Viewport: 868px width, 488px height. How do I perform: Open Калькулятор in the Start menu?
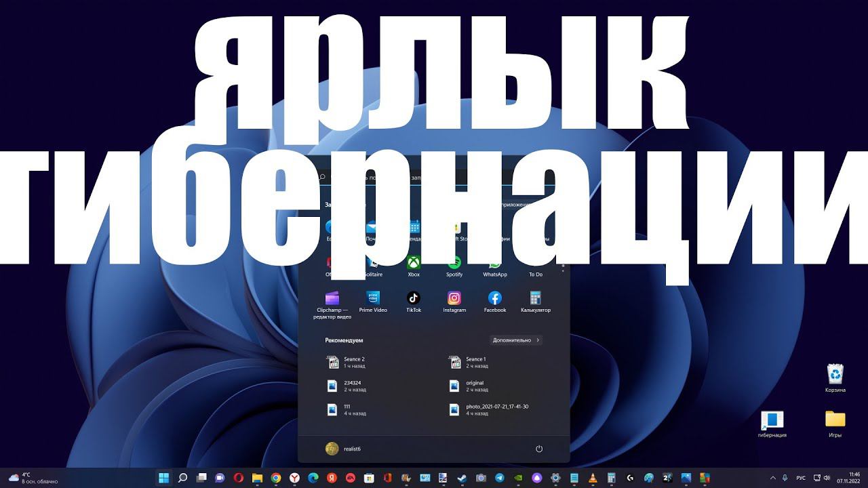click(536, 302)
